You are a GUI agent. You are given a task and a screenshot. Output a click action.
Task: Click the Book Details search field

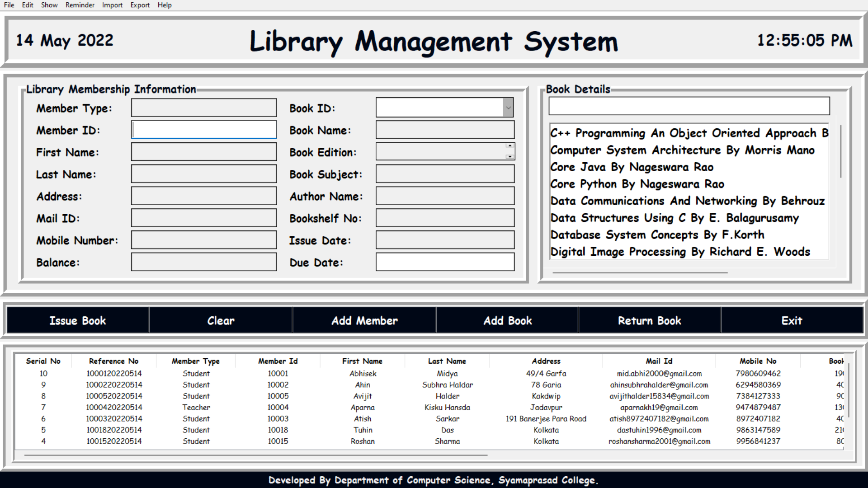pos(689,106)
